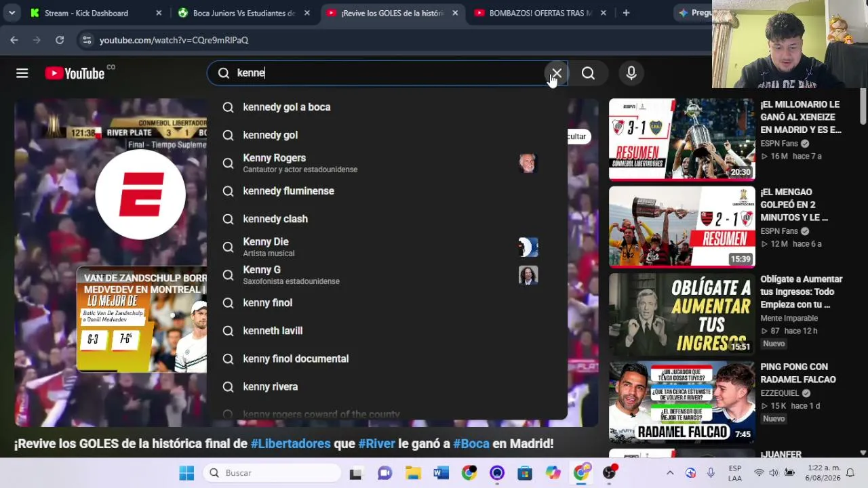Submit the search with the magnifier button

(x=588, y=73)
